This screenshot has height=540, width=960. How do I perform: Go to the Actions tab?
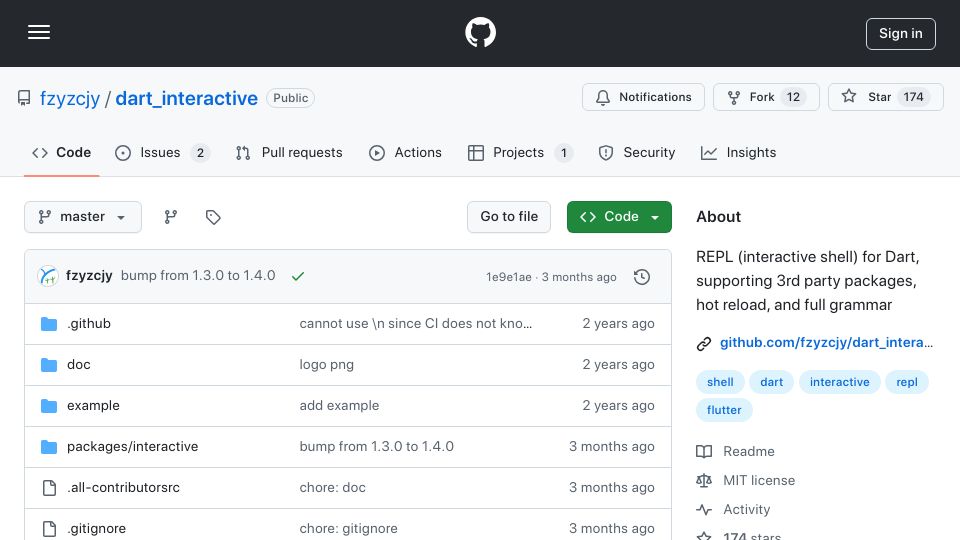pyautogui.click(x=405, y=152)
